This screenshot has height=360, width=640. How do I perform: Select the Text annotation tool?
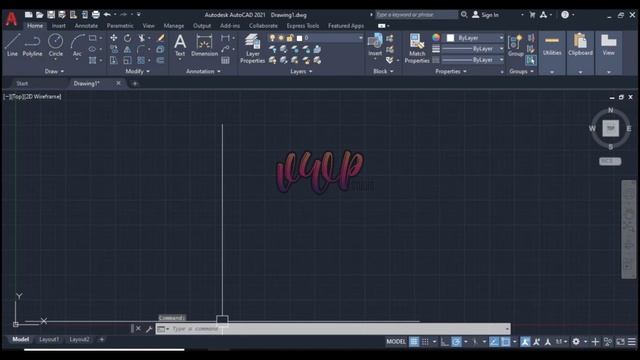pos(180,45)
